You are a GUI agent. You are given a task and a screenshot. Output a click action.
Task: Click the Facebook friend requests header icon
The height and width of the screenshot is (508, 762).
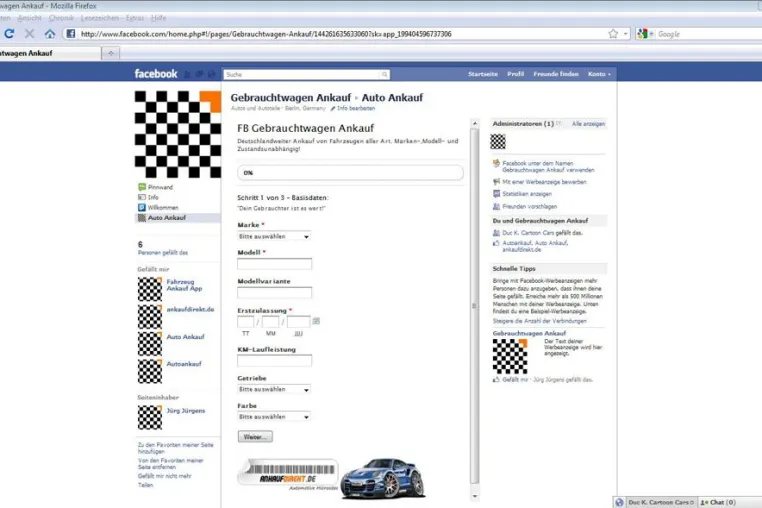(188, 74)
